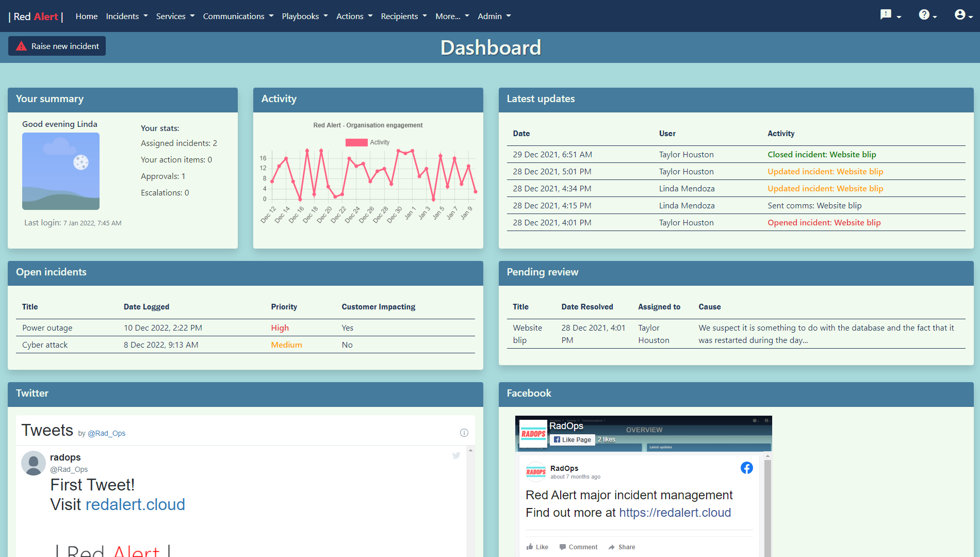980x557 pixels.
Task: Click the info circle icon in Tweets widget
Action: (x=464, y=432)
